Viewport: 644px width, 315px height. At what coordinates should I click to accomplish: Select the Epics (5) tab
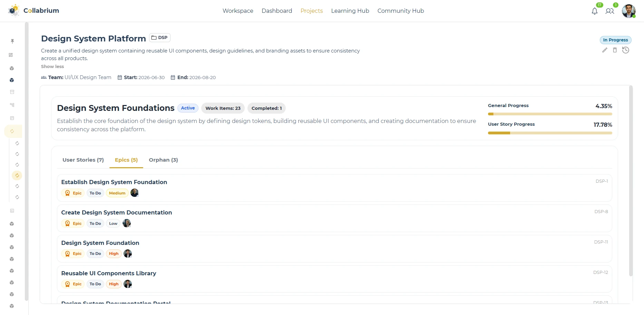(x=126, y=160)
